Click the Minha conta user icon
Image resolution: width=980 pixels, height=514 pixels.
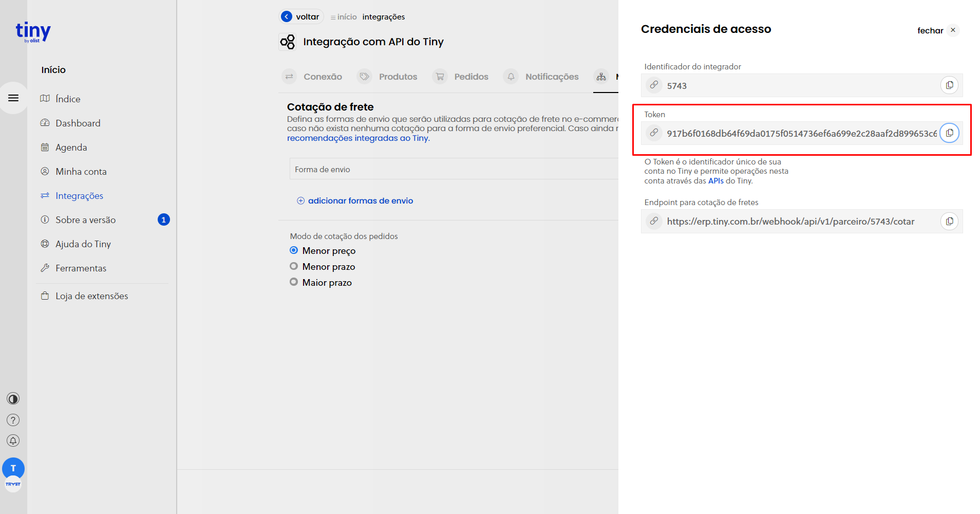pyautogui.click(x=45, y=171)
